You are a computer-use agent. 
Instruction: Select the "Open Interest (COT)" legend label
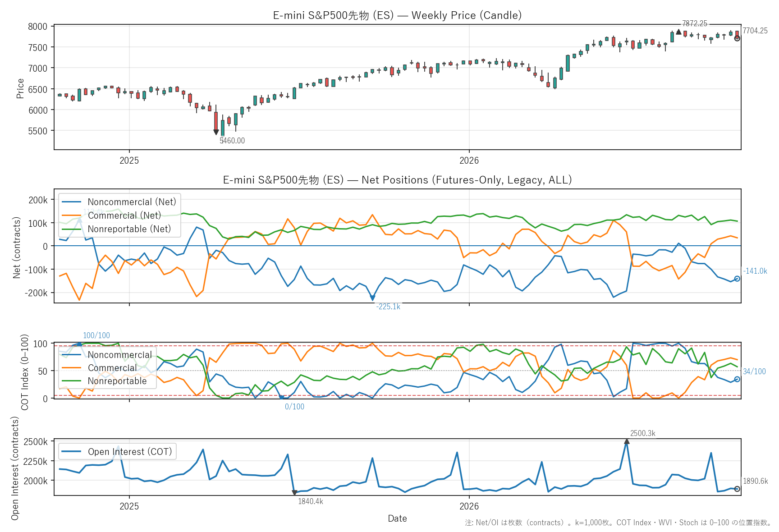130,452
